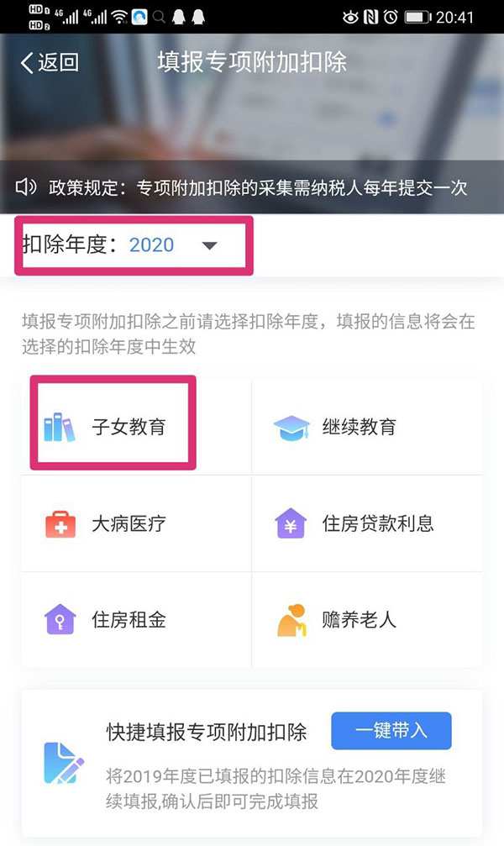
Task: Select 住房租金 deduction item
Action: [129, 620]
